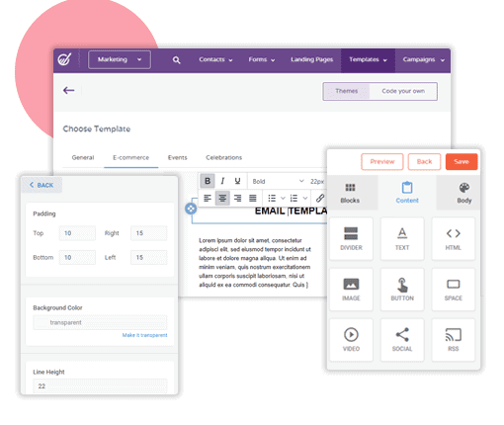Select the Themes option
Viewport: 504px width, 425px height.
point(347,91)
